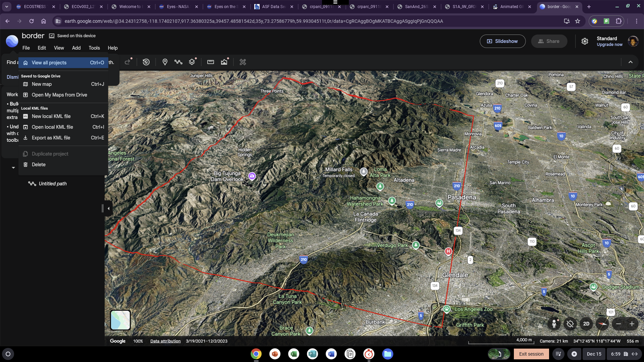The height and width of the screenshot is (362, 644).
Task: Collapse the side panel with arrow handle
Action: [x=108, y=208]
